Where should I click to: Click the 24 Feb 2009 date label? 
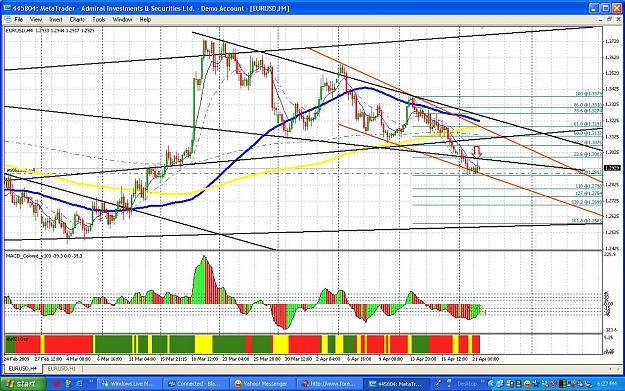pyautogui.click(x=17, y=359)
